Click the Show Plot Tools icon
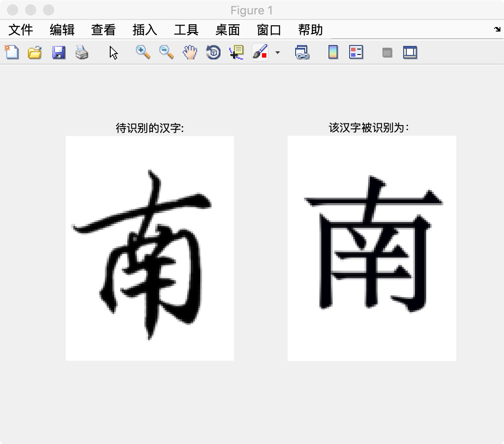The width and height of the screenshot is (504, 444). 410,52
